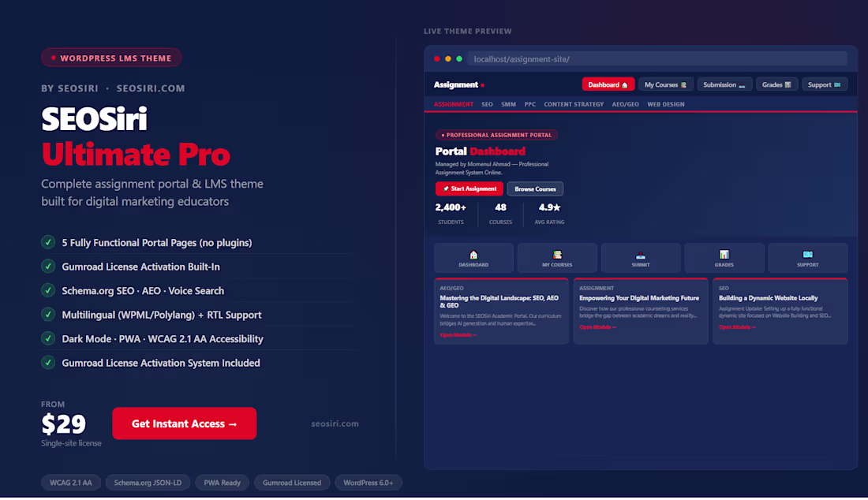Click the 2,400+ students stat

tap(451, 214)
